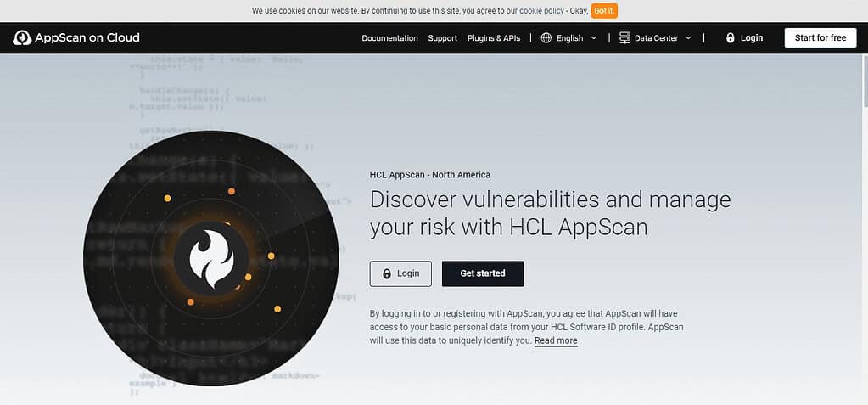The width and height of the screenshot is (868, 405).
Task: Click the globe language icon
Action: (x=546, y=37)
